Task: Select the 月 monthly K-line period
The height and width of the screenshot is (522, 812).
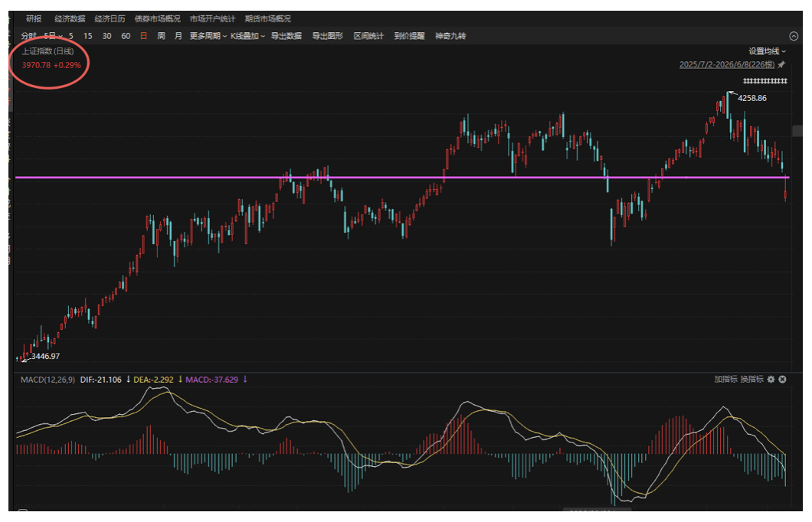Action: 178,36
